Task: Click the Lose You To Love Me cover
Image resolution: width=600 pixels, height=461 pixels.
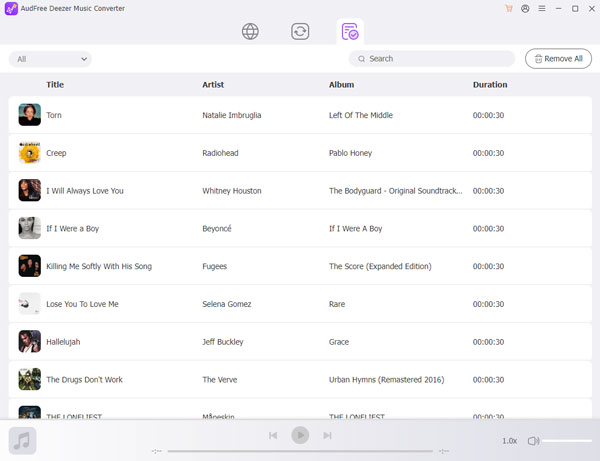Action: [29, 304]
